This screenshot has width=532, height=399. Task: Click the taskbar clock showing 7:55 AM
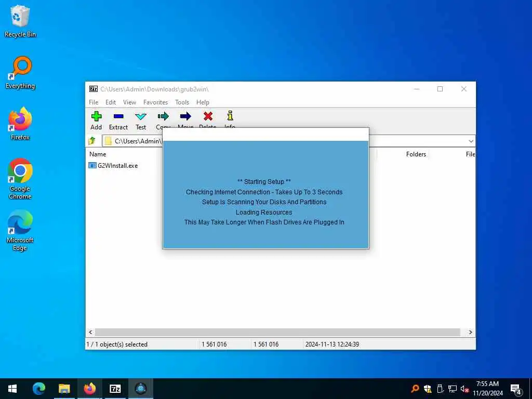[487, 389]
